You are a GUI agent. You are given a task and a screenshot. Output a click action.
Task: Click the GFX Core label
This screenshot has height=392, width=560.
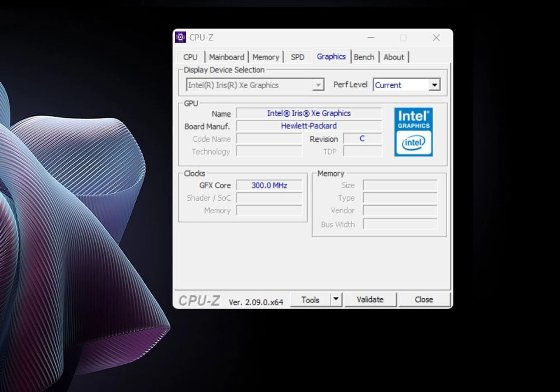(x=215, y=185)
